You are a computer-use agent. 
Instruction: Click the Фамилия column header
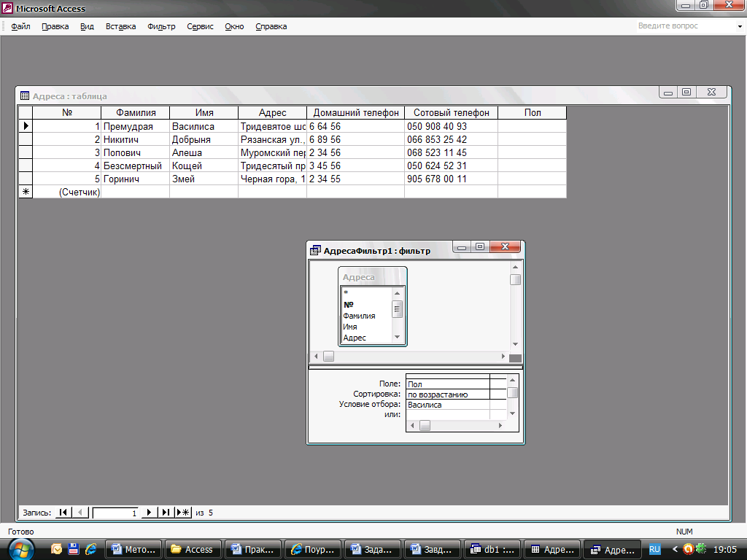(x=135, y=113)
